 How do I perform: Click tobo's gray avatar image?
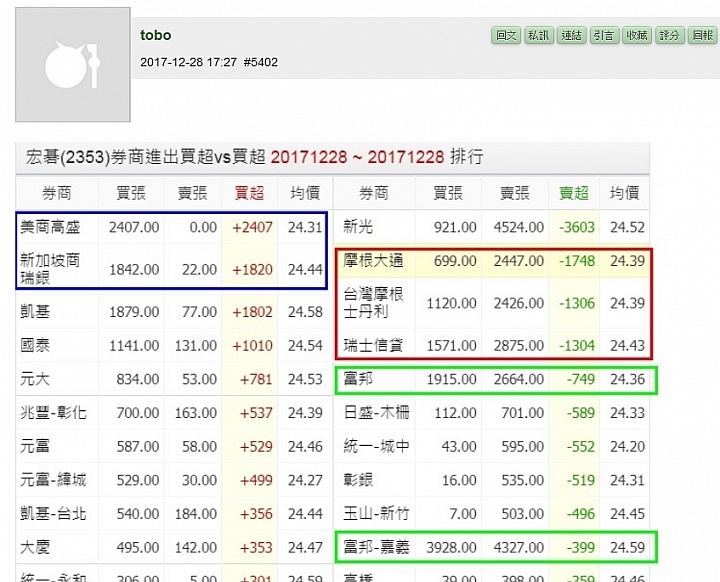coord(73,64)
